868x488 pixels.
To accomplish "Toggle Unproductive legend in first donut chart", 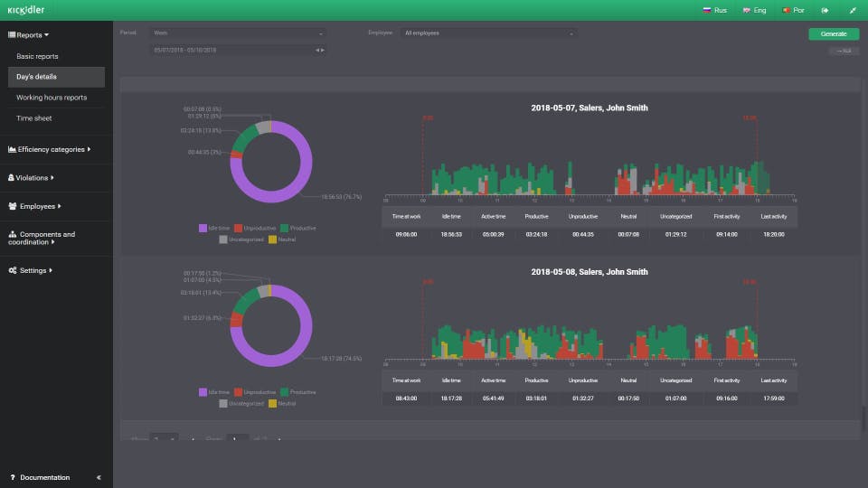I will click(252, 228).
